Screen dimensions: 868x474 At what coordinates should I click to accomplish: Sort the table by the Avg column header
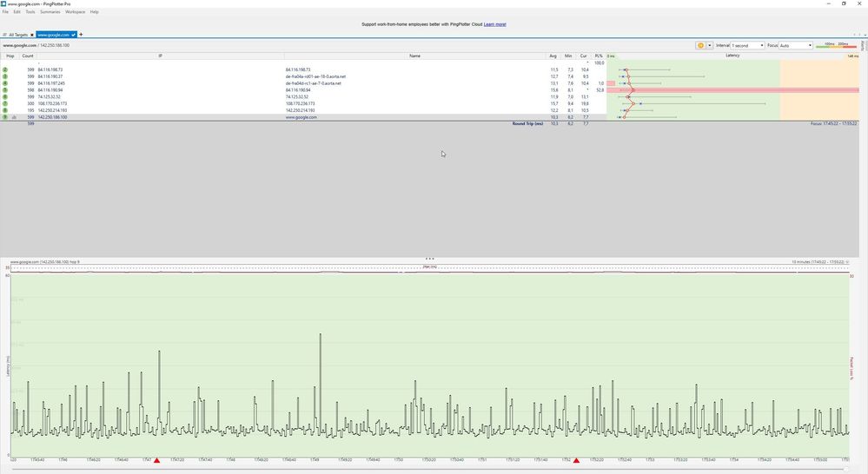pos(553,56)
